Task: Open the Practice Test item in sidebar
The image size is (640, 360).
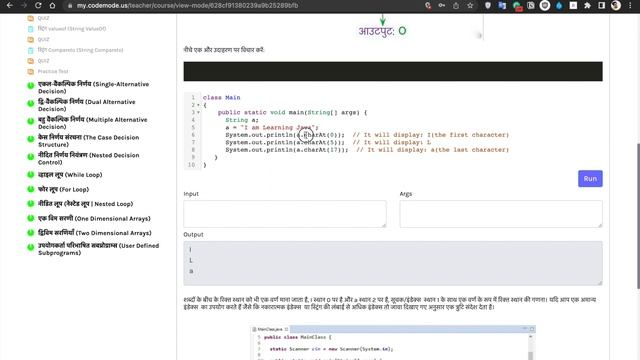Action: coord(53,71)
